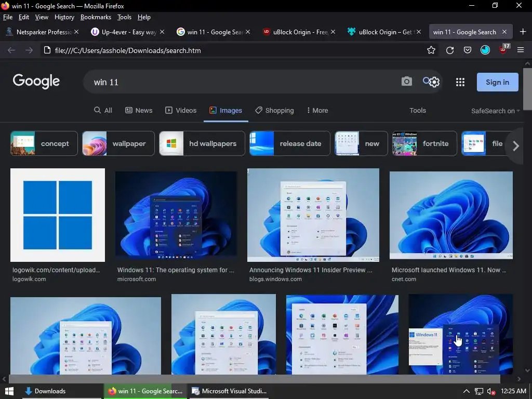Close the Netsparker Professional tab
The width and height of the screenshot is (532, 399).
76,32
